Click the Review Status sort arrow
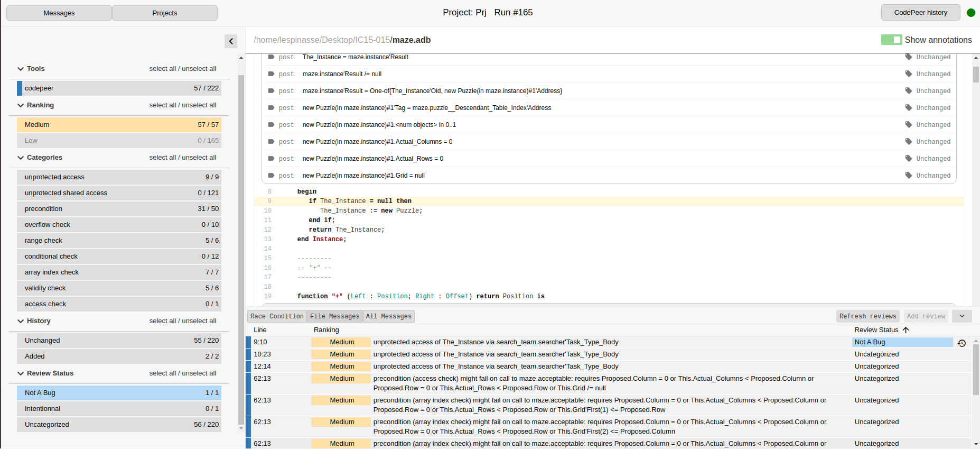This screenshot has height=449, width=980. coord(906,330)
